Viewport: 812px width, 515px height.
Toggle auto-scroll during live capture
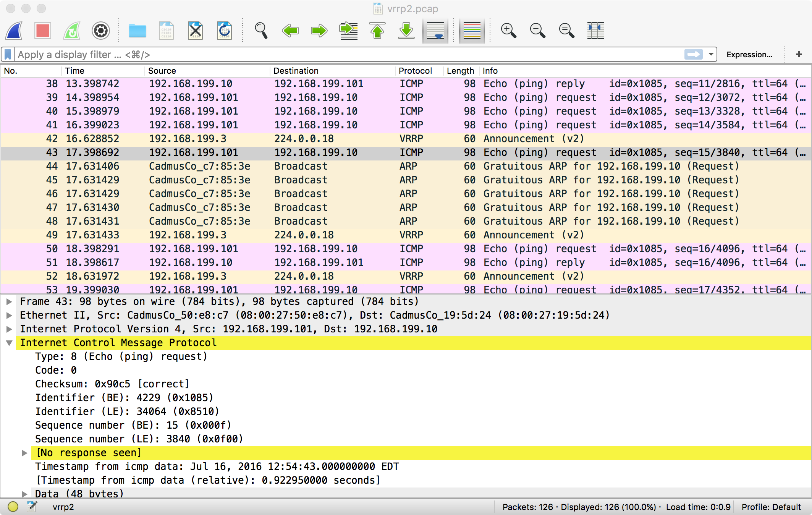coord(435,31)
